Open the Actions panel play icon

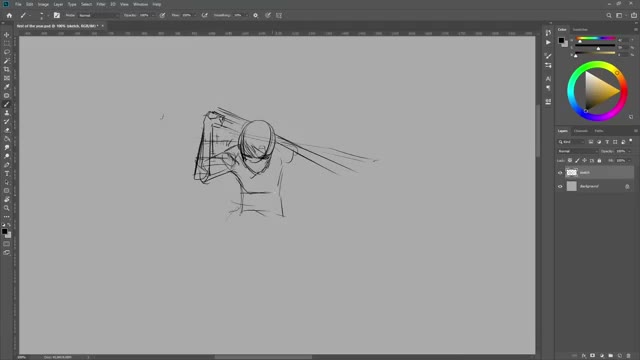click(548, 42)
